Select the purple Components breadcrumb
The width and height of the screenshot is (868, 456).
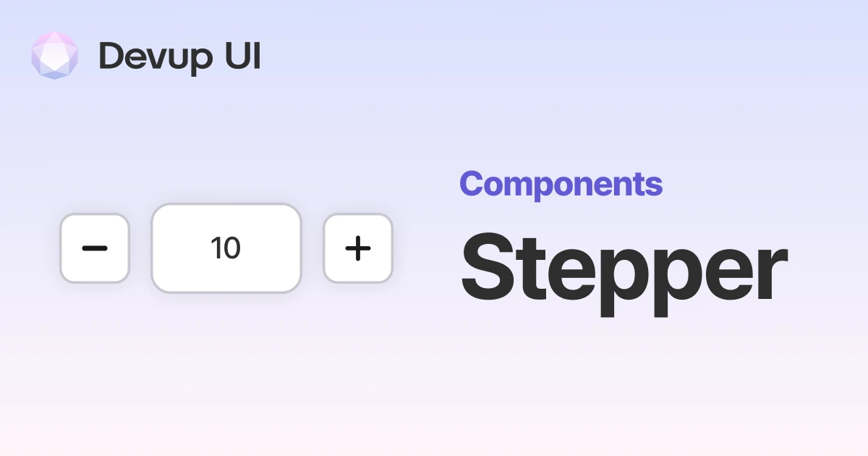tap(561, 184)
